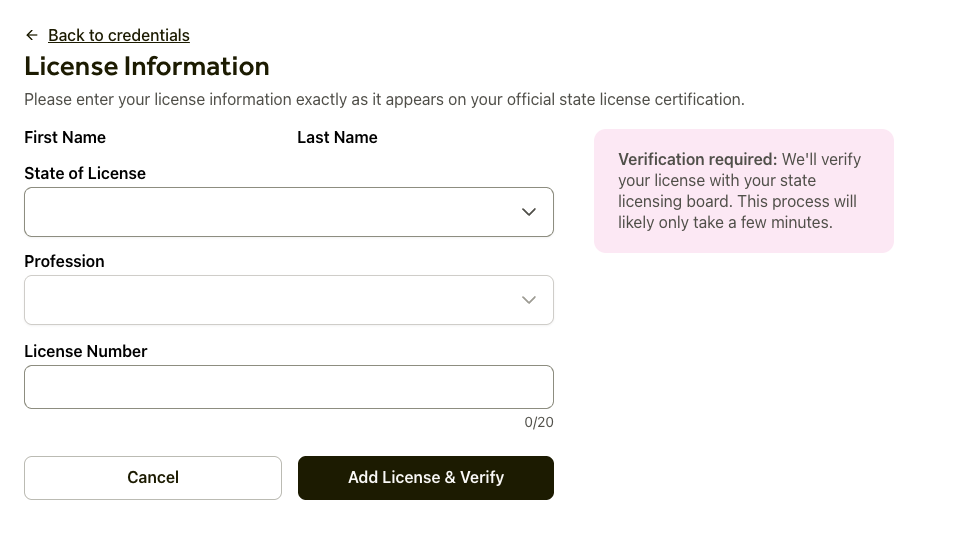Click the State of License label
This screenshot has width=963, height=535.
point(85,173)
